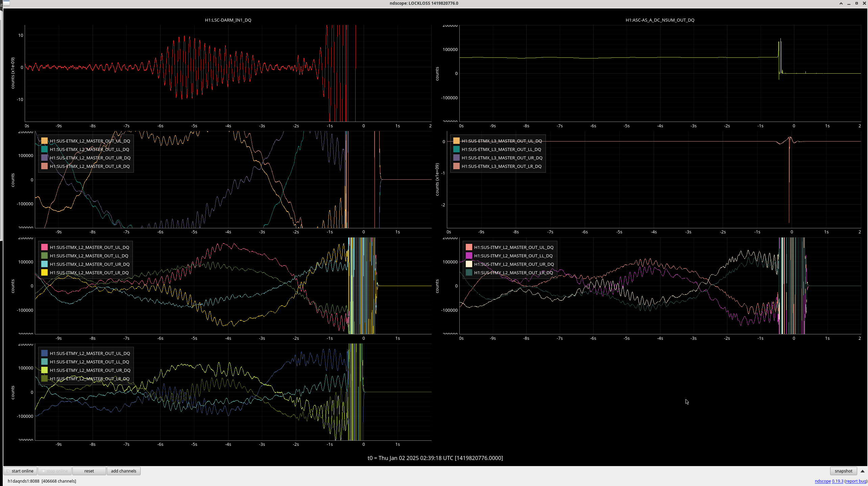Click the ETMX_L2_MASTER_OUT_UL_DQ legend color swatch
The image size is (868, 486).
(x=44, y=141)
